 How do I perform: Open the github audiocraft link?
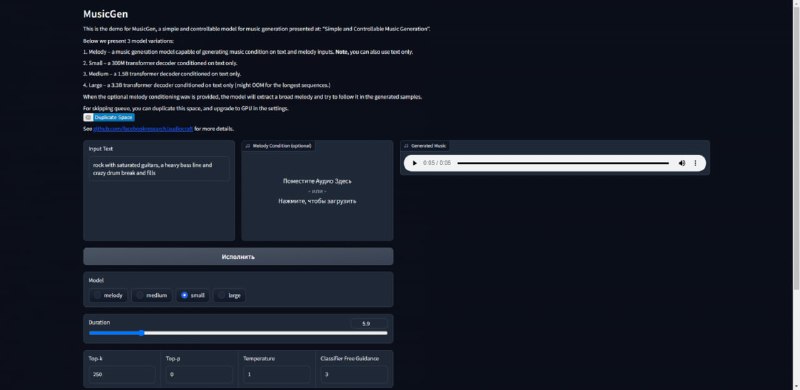[x=143, y=129]
